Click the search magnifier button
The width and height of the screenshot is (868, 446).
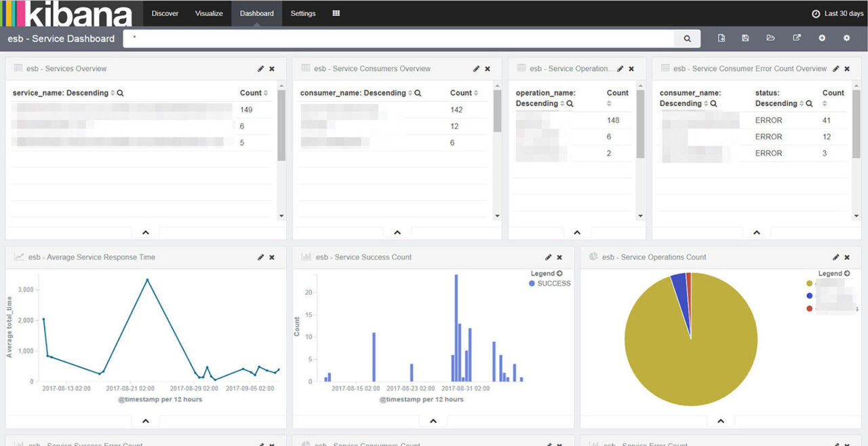click(x=687, y=39)
